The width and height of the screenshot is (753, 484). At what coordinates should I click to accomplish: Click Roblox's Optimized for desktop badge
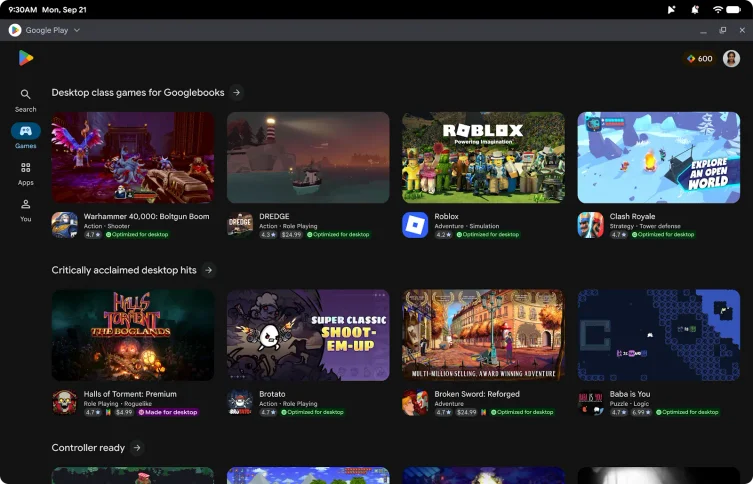pyautogui.click(x=487, y=235)
